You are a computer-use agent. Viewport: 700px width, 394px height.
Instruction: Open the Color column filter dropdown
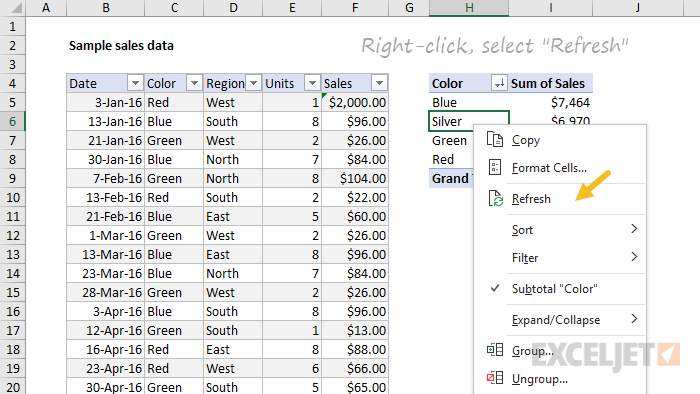[194, 83]
